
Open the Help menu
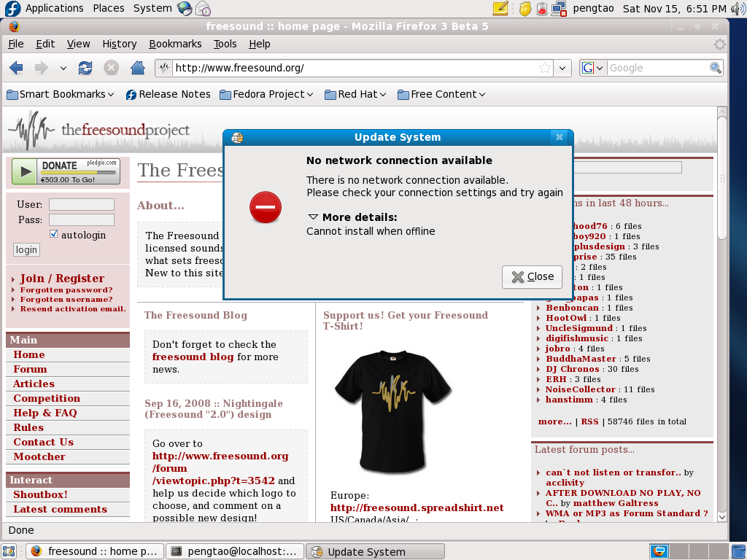click(x=260, y=44)
